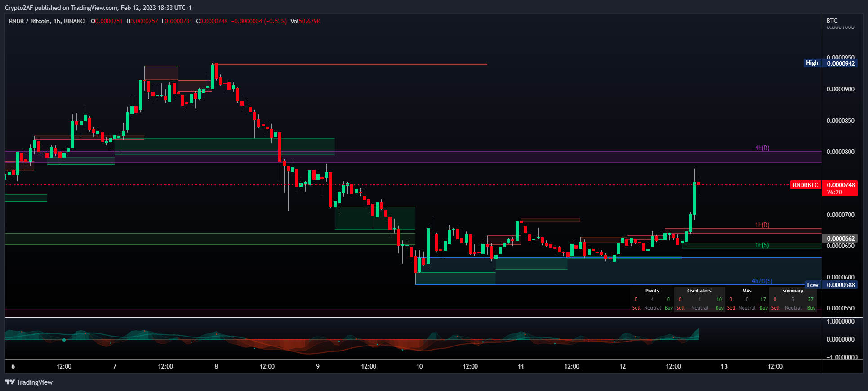The height and width of the screenshot is (391, 868).
Task: Click the 0.0000900 price axis label
Action: tap(840, 89)
